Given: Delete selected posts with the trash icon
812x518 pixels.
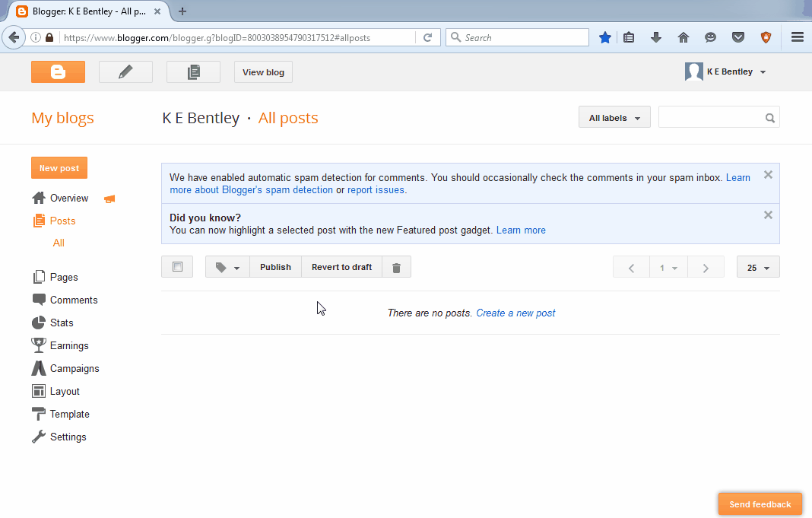Looking at the screenshot, I should (395, 267).
